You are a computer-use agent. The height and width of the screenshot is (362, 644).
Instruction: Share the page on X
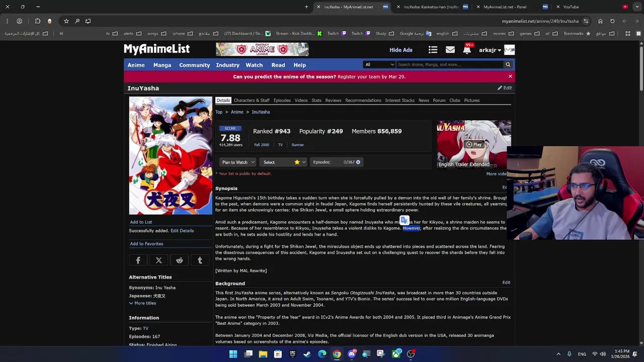pos(159,260)
